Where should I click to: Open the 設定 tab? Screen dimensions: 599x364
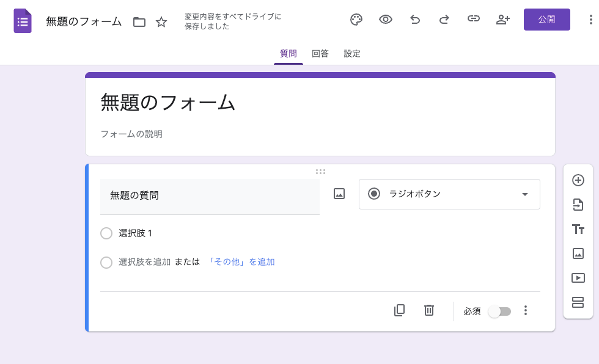[352, 54]
